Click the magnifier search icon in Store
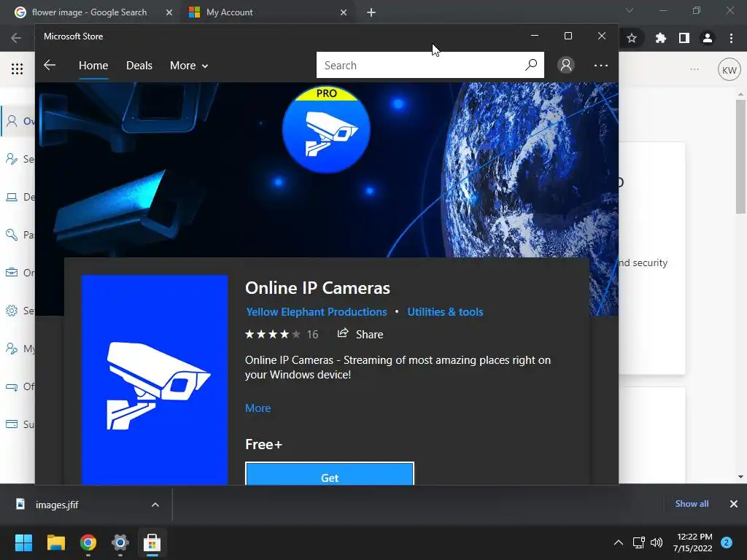 tap(531, 65)
